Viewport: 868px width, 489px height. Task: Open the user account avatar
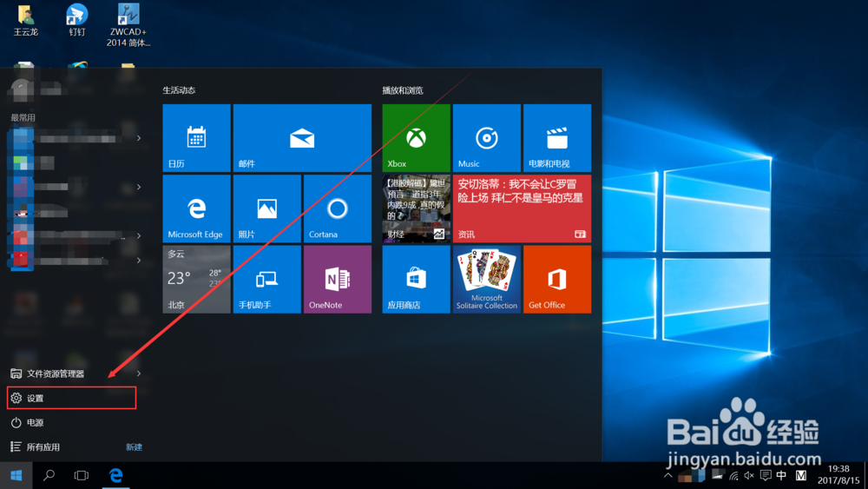pyautogui.click(x=21, y=89)
